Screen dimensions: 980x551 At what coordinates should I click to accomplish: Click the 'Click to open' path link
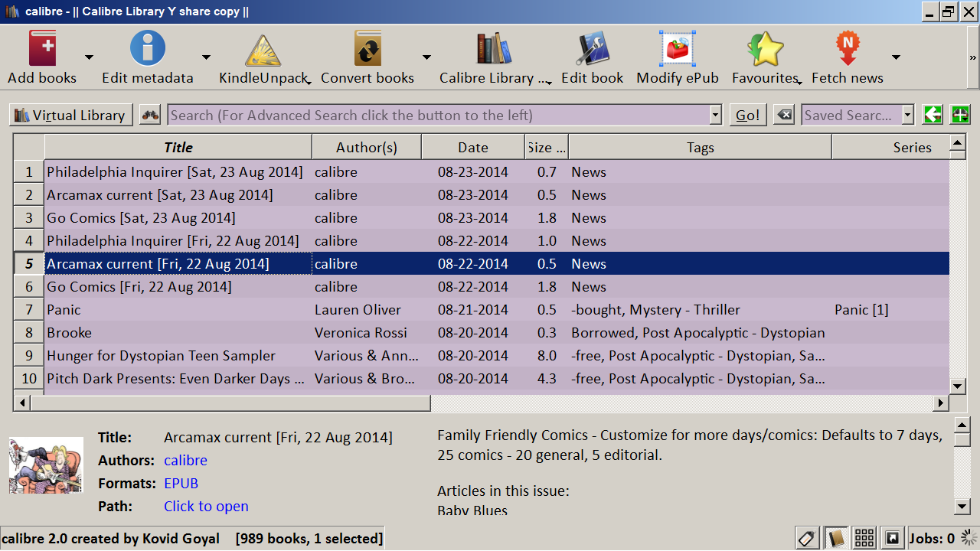tap(206, 506)
